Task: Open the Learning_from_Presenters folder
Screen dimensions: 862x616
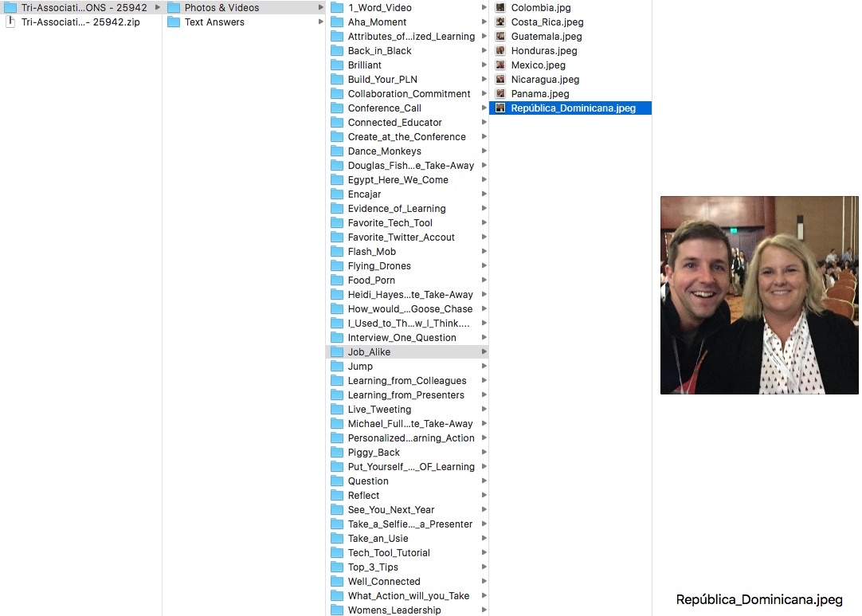Action: (x=407, y=395)
